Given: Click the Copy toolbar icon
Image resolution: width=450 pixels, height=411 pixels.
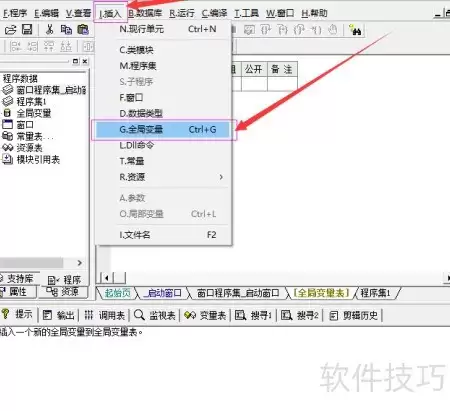Looking at the screenshot, I should pos(66,29).
